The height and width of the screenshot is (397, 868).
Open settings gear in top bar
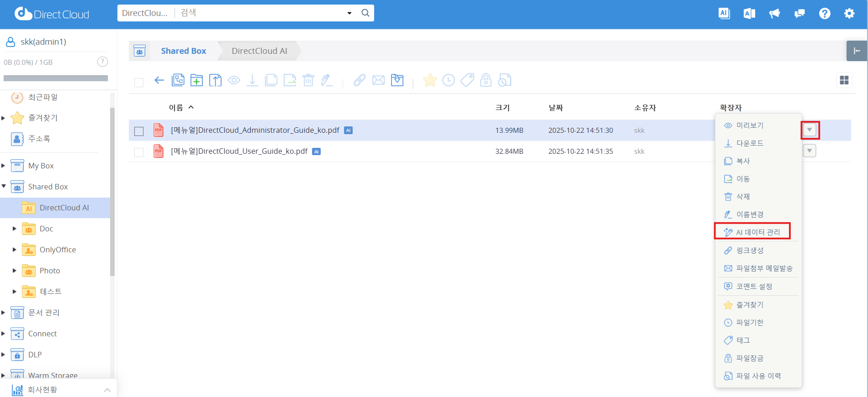(849, 14)
